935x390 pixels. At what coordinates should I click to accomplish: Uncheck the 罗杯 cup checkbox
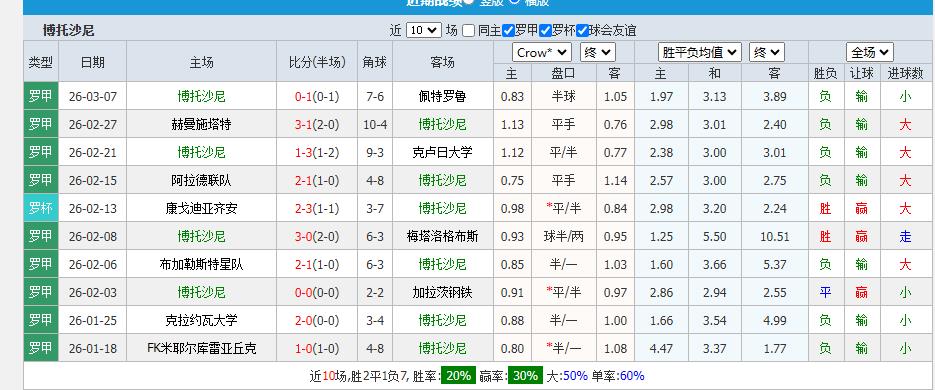pos(545,30)
